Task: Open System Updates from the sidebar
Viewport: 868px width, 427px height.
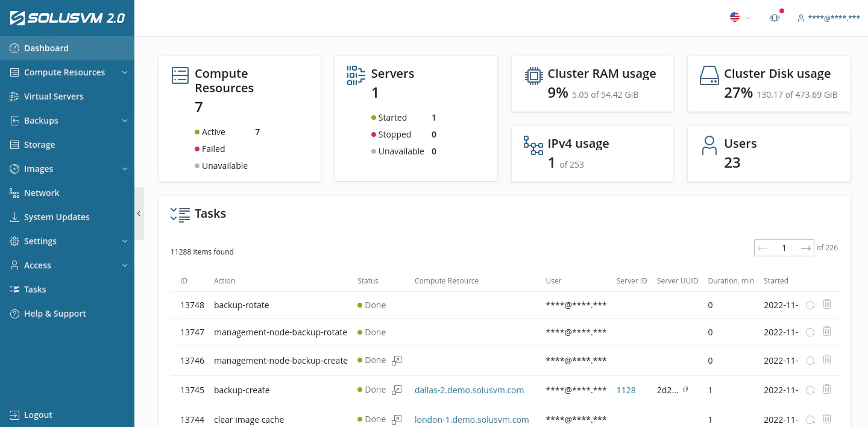Action: pyautogui.click(x=57, y=217)
